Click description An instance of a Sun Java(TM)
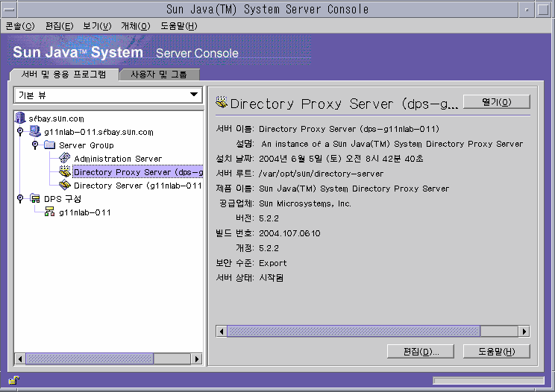This screenshot has width=555, height=392. point(392,144)
